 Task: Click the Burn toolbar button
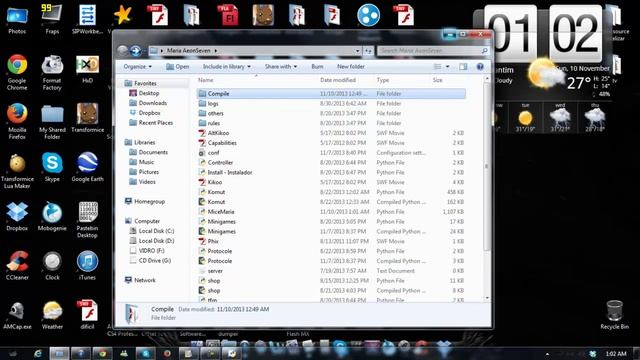pyautogui.click(x=317, y=67)
